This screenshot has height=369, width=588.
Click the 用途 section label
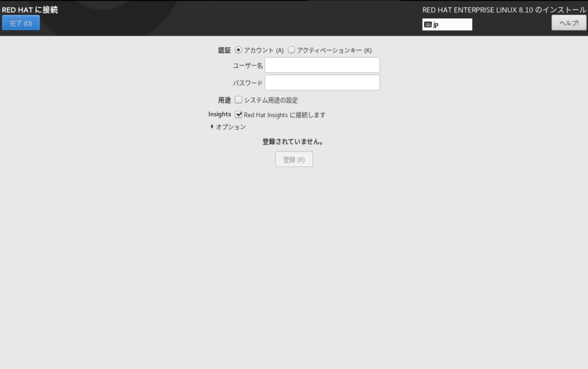click(224, 100)
